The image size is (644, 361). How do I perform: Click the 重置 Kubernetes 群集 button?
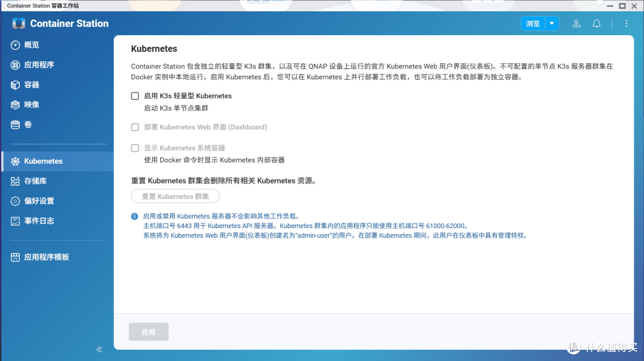click(175, 196)
